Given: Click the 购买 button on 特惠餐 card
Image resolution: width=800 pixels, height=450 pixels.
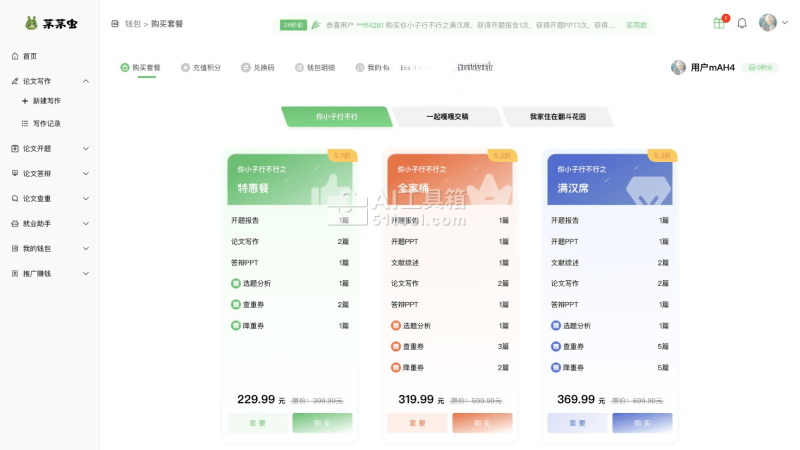Looking at the screenshot, I should [x=322, y=423].
